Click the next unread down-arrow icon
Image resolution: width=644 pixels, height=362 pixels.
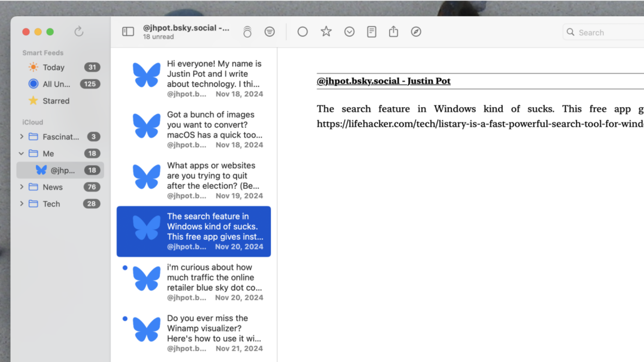click(349, 32)
